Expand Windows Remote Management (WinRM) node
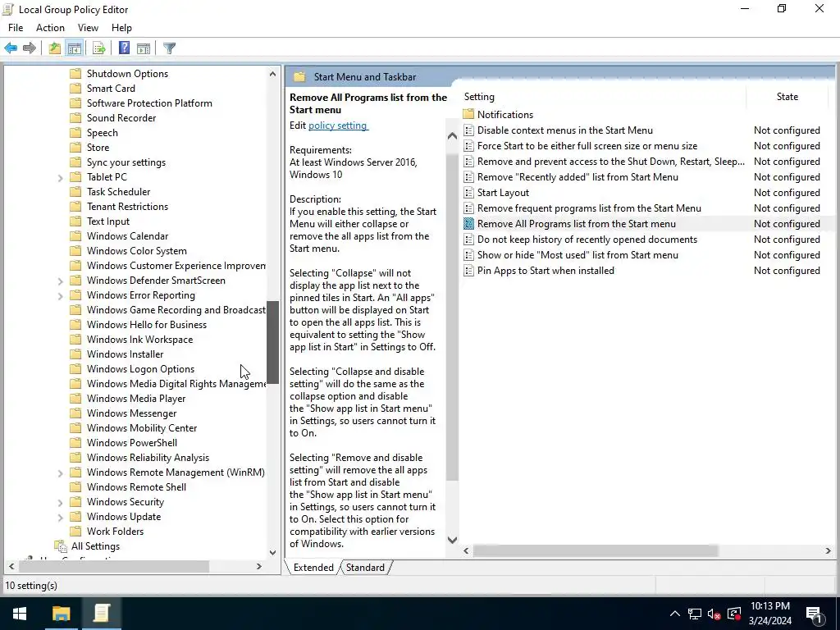Viewport: 840px width, 630px height. (60, 473)
